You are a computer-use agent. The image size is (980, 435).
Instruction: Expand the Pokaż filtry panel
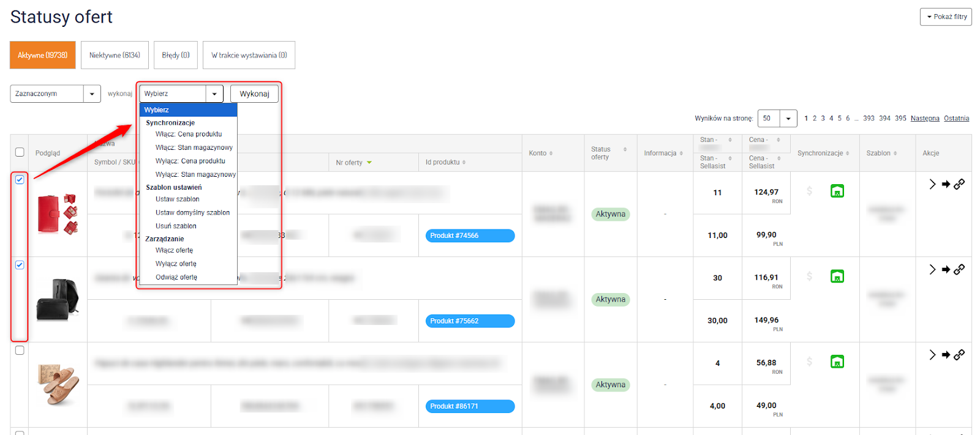(946, 17)
